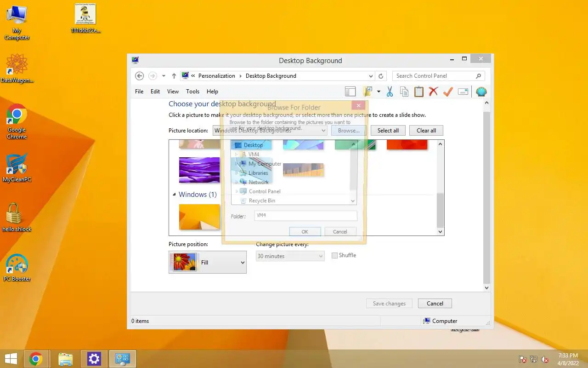Open the View menu

point(173,92)
